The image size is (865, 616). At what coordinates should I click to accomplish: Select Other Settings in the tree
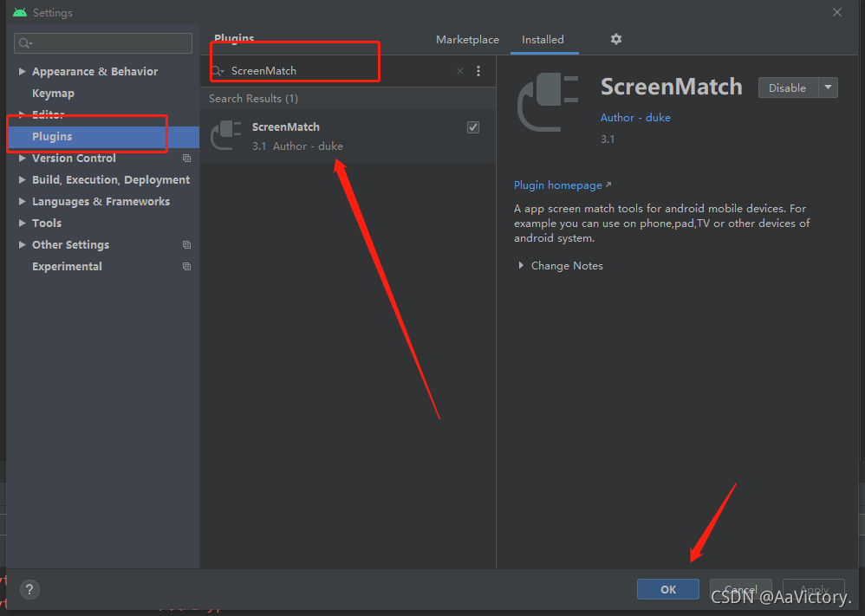click(70, 245)
